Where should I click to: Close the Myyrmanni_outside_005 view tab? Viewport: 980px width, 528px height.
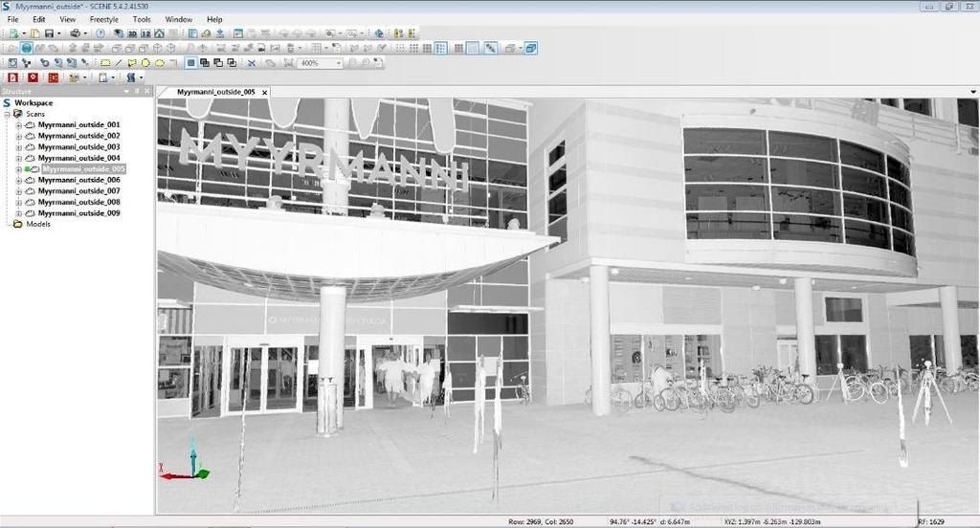pyautogui.click(x=264, y=92)
